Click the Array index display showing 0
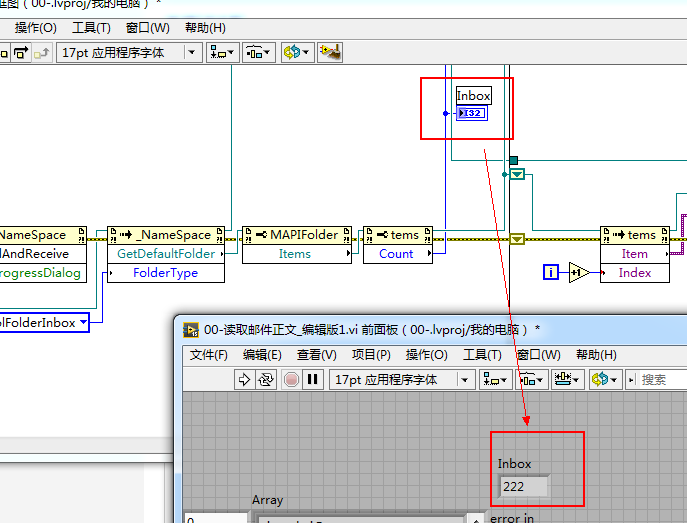687x523 pixels. click(216, 518)
